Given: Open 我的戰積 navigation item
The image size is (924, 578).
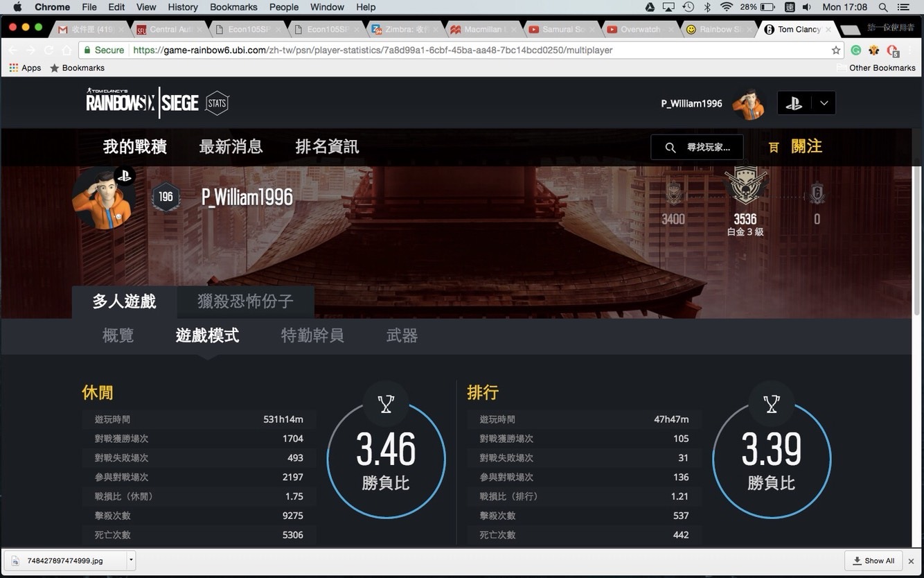Looking at the screenshot, I should (x=135, y=147).
